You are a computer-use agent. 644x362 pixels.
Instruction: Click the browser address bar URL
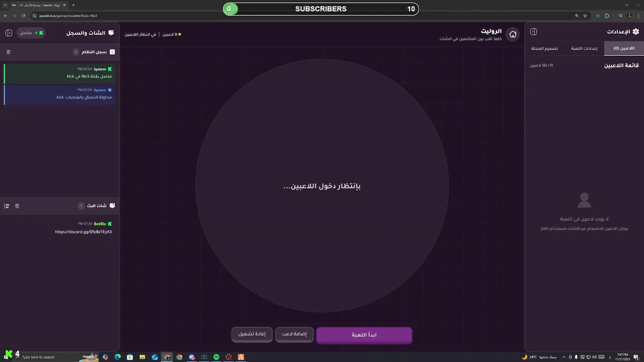68,16
